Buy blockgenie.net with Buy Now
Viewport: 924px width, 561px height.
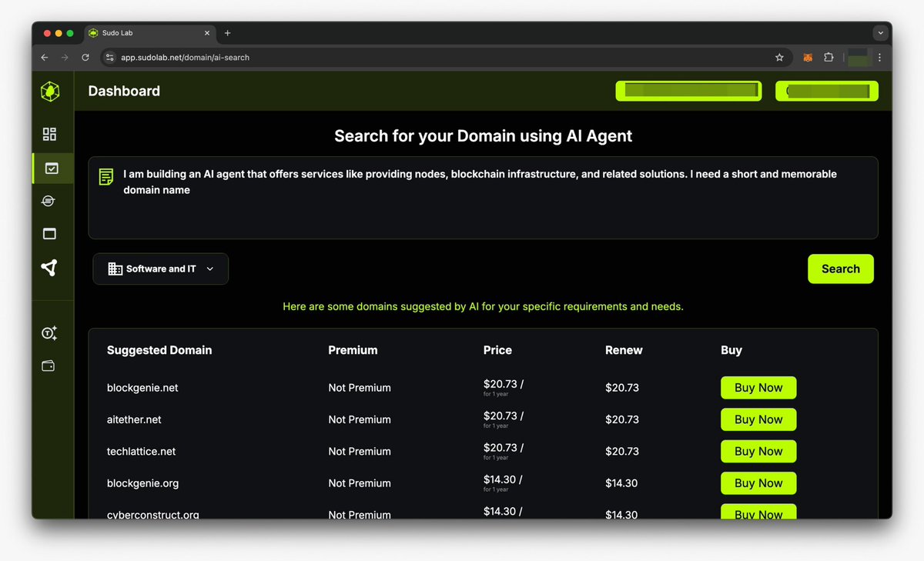point(758,388)
